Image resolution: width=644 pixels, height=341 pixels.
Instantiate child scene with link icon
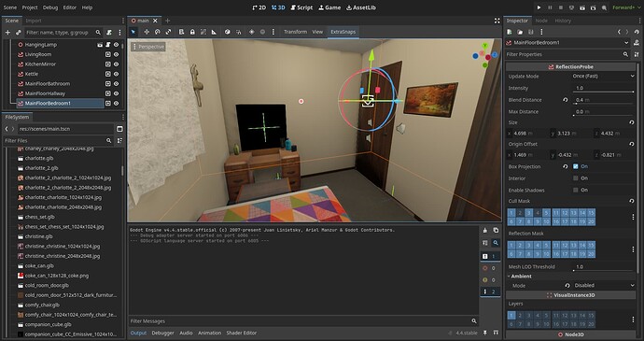(x=18, y=32)
